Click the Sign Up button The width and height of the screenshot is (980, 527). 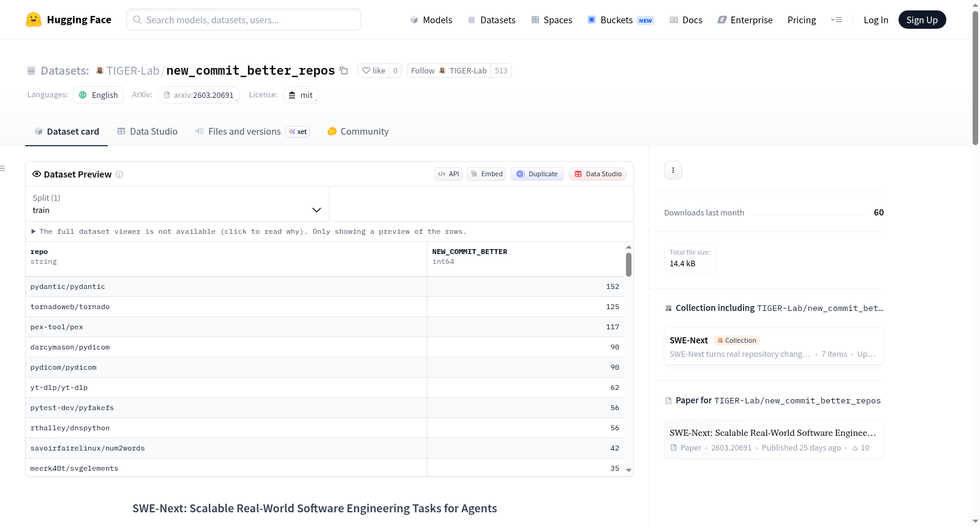(x=922, y=20)
